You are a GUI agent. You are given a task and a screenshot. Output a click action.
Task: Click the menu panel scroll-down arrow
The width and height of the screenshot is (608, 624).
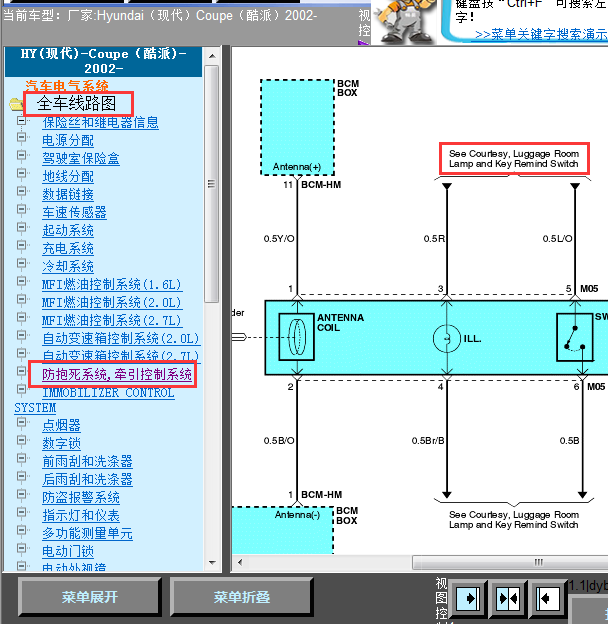click(212, 563)
